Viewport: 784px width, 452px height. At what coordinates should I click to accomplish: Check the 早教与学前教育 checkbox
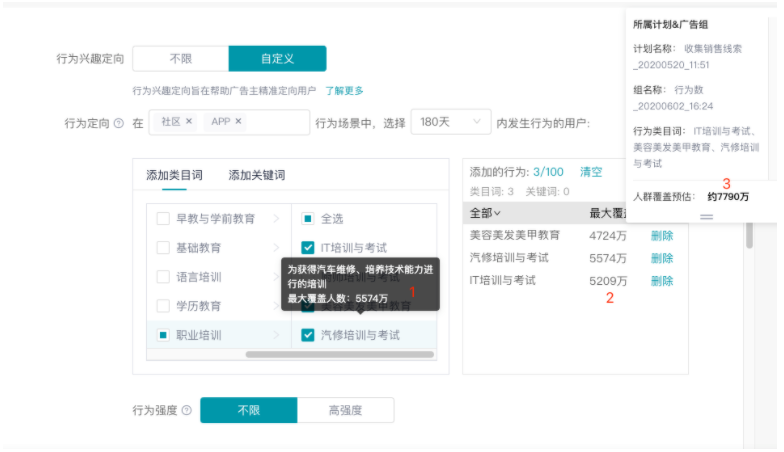163,218
